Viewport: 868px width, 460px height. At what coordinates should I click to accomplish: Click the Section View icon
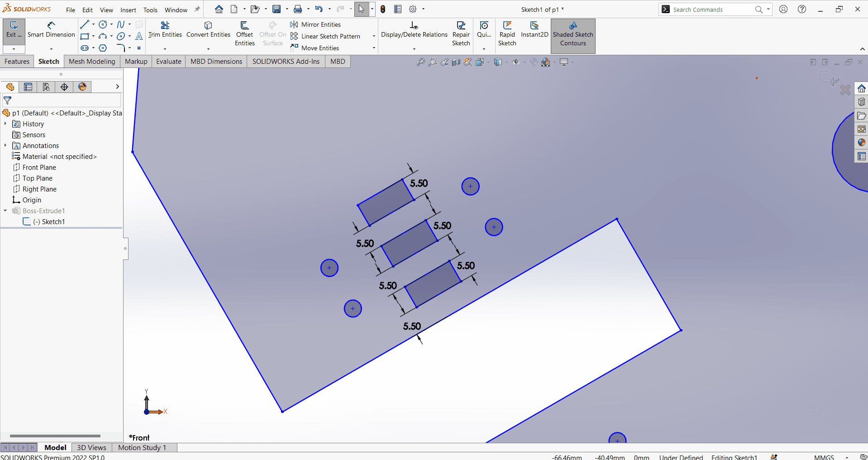pyautogui.click(x=456, y=62)
